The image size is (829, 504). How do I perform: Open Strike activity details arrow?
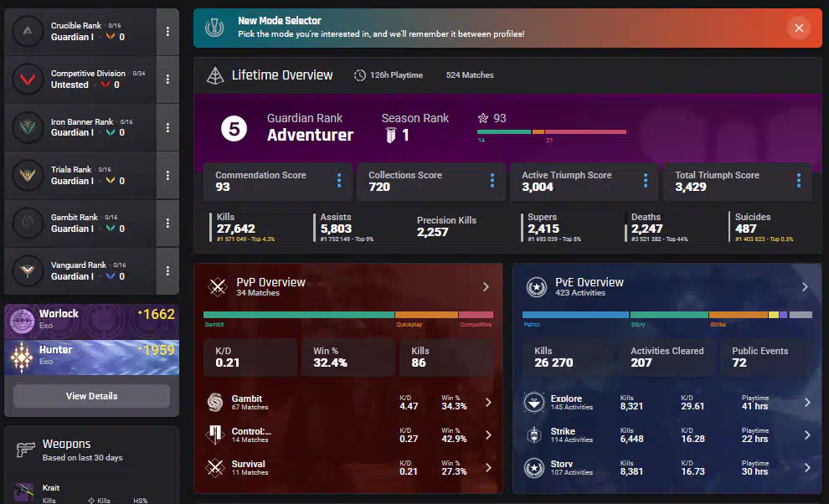807,435
